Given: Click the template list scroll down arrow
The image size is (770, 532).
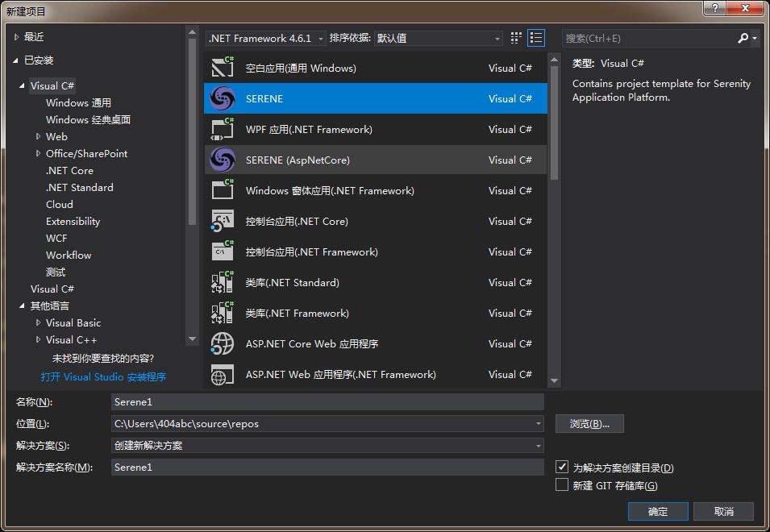Looking at the screenshot, I should click(554, 380).
